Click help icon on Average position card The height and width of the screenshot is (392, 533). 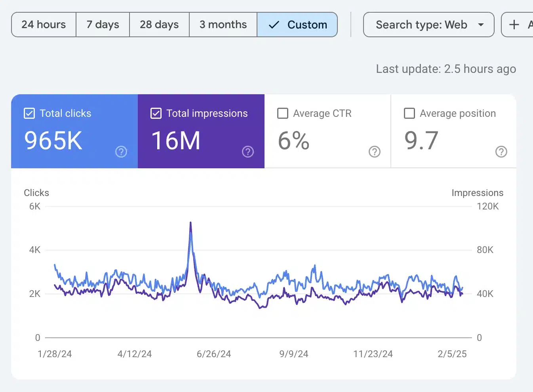tap(501, 152)
